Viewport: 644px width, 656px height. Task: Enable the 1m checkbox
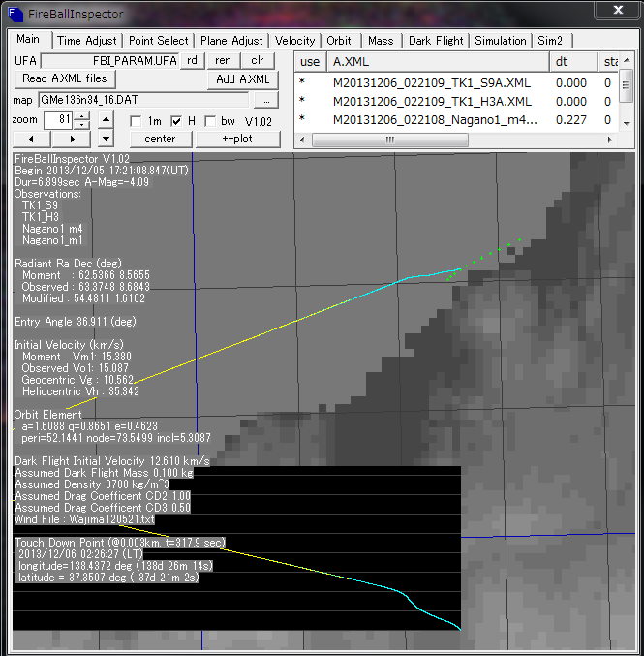(x=137, y=121)
